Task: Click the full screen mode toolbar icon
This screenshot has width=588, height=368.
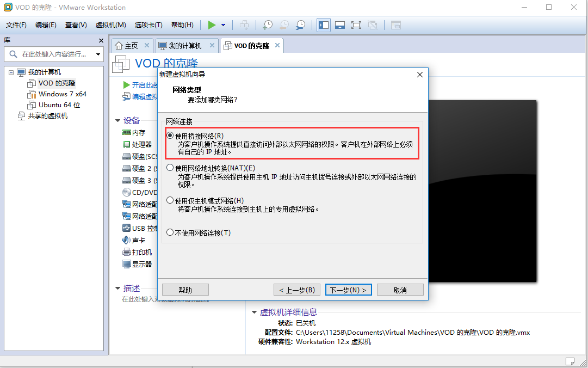Action: 356,25
